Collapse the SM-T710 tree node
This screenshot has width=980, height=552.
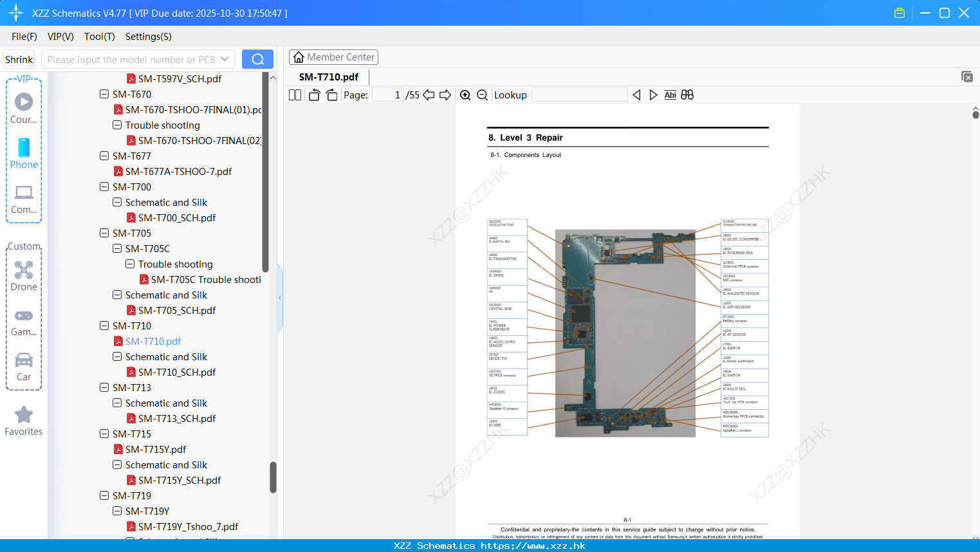[104, 326]
